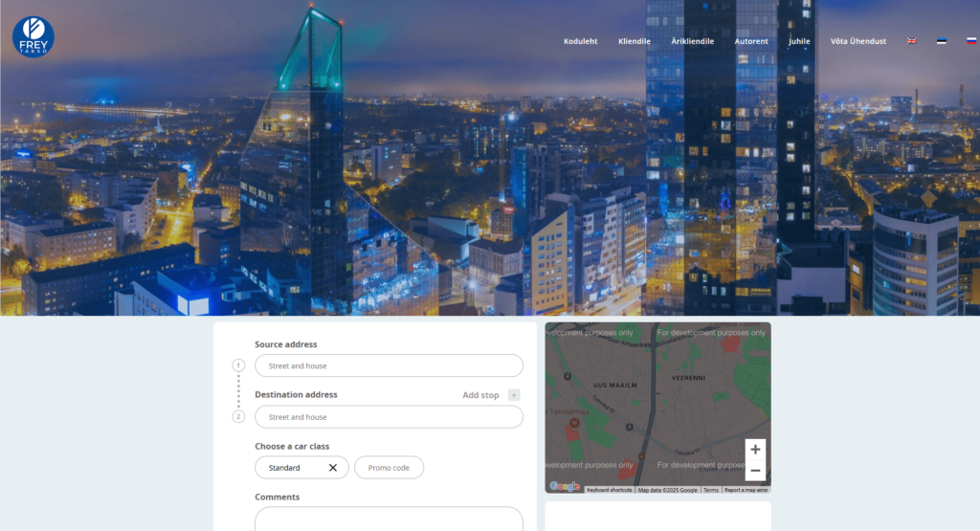Switch language using the UK flag
Screen dimensions: 980x531
(x=912, y=41)
